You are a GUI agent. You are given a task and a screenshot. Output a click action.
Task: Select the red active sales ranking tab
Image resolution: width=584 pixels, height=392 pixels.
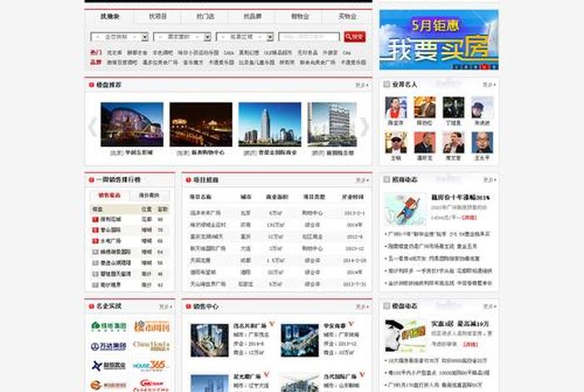(109, 195)
